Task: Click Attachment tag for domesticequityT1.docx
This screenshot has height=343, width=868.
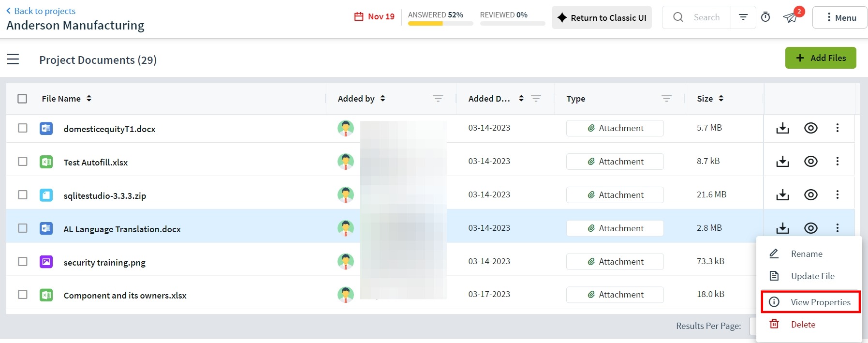Action: click(615, 128)
